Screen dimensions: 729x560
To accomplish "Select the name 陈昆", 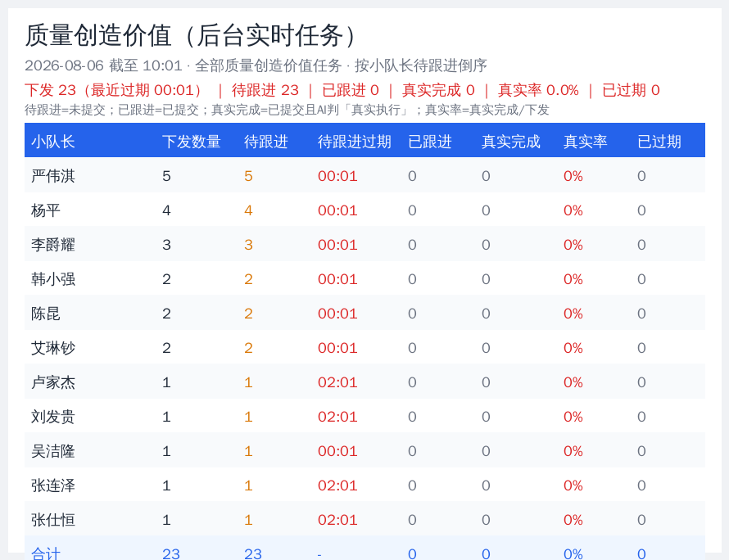I will [46, 314].
